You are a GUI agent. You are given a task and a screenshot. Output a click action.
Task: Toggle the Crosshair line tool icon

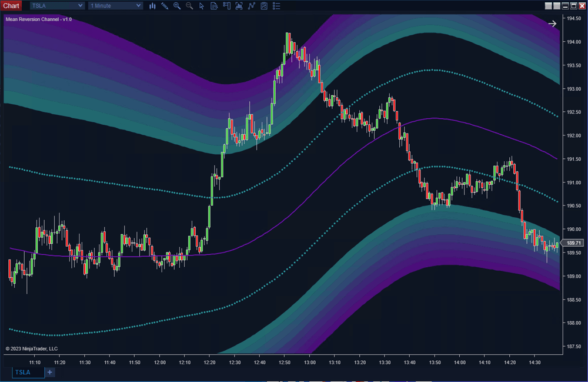click(x=252, y=6)
